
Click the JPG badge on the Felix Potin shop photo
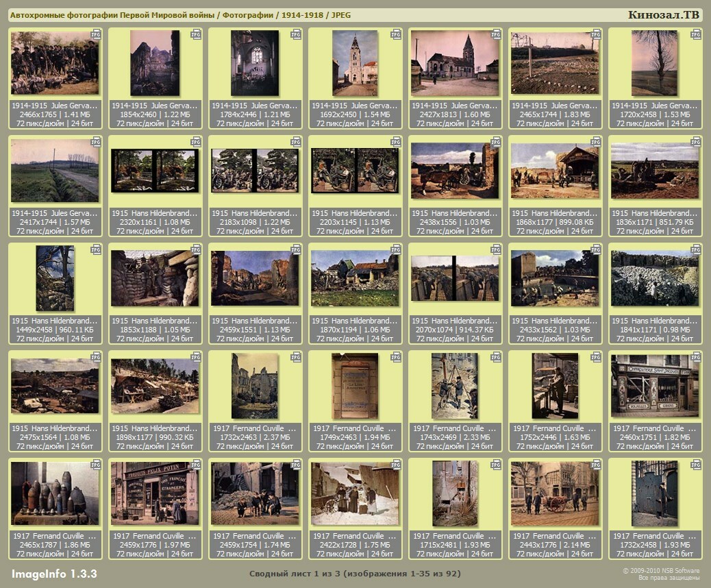[x=196, y=464]
